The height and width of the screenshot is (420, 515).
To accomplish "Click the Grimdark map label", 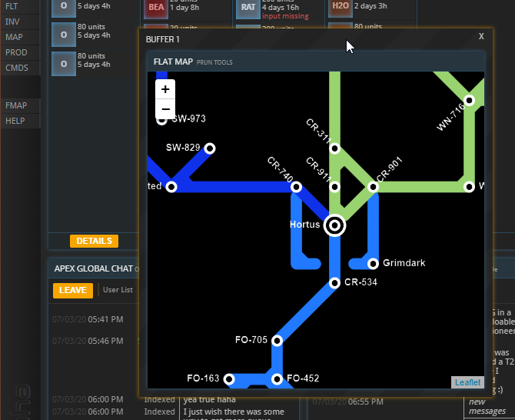I will [x=404, y=263].
